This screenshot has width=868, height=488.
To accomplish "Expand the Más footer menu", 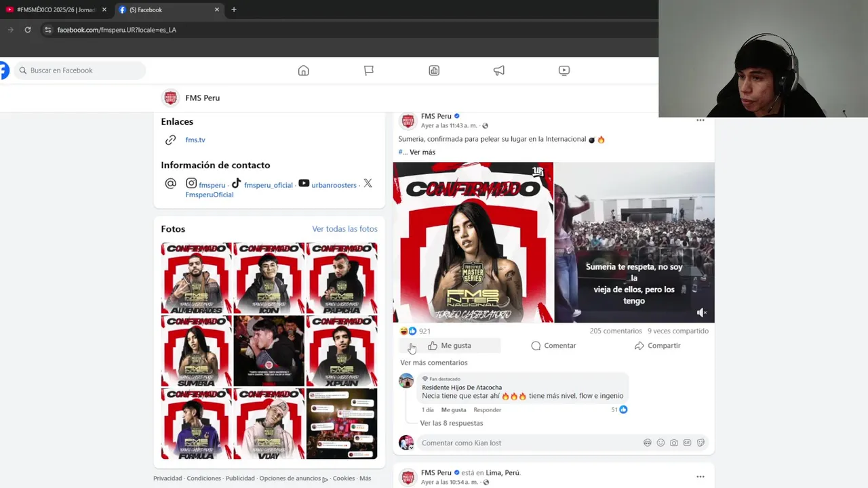I will (365, 479).
